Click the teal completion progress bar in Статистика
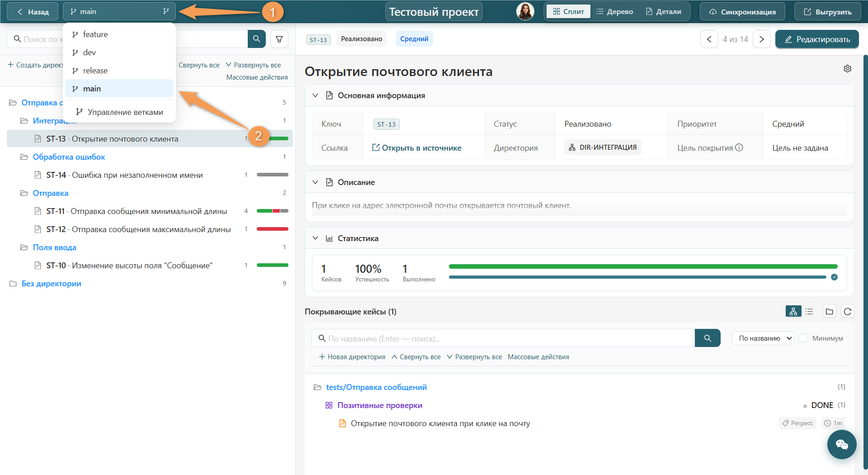 pos(637,277)
